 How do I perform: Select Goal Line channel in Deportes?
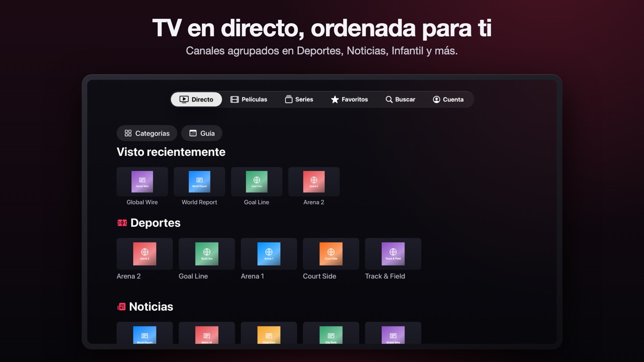click(207, 254)
